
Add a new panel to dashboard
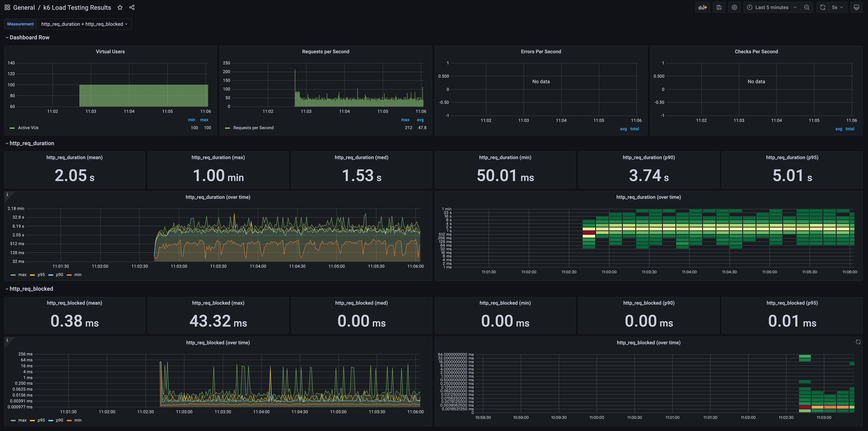click(703, 7)
